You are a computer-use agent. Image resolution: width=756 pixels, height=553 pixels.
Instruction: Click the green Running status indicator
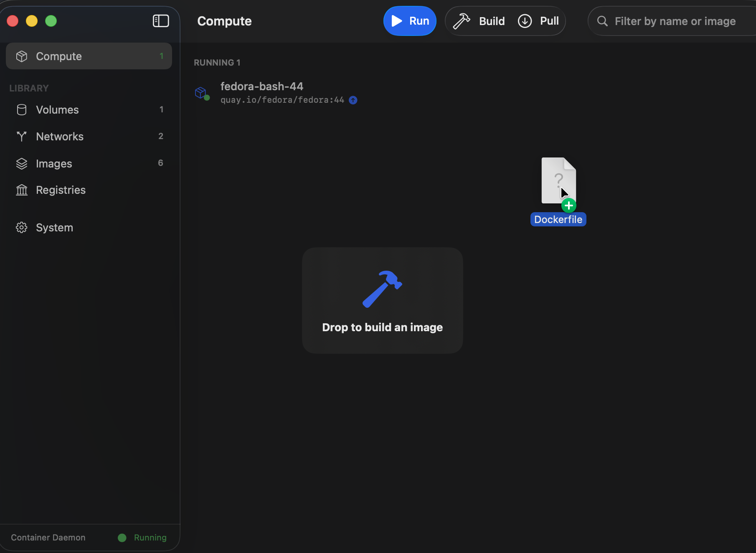click(x=122, y=538)
